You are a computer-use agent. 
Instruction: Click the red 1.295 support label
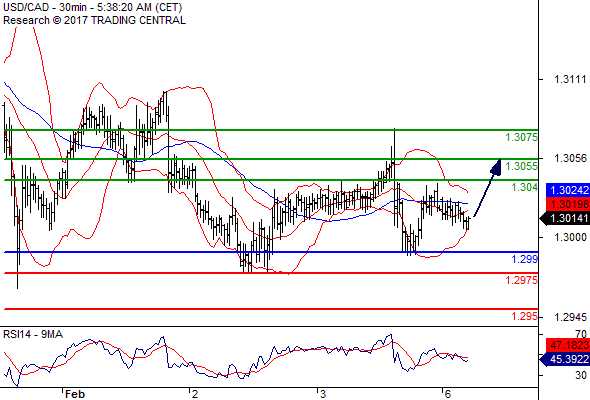click(x=525, y=316)
